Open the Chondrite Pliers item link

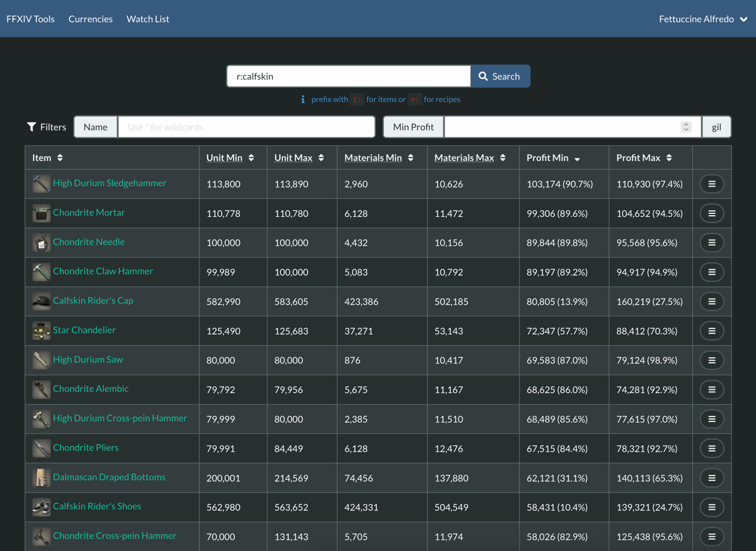pos(86,448)
